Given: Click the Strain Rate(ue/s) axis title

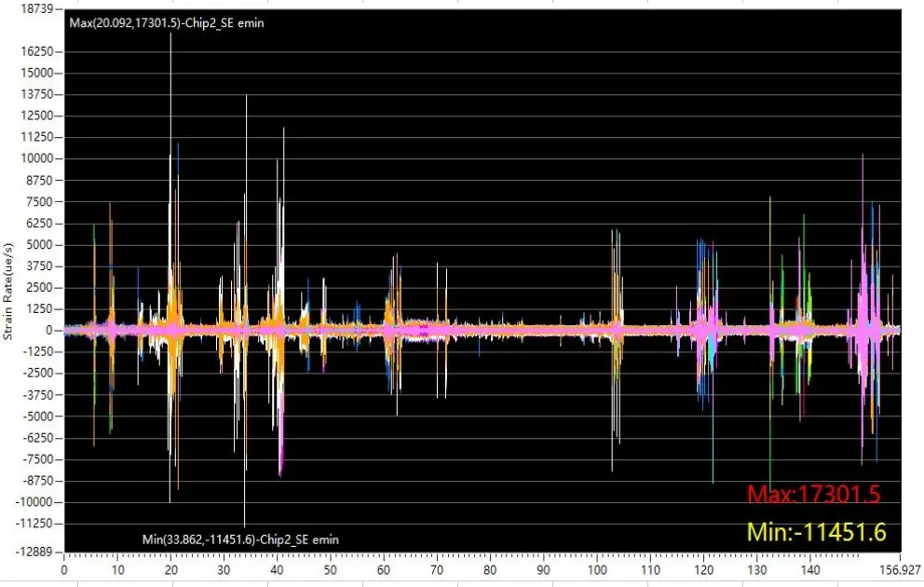Looking at the screenshot, I should [8, 290].
